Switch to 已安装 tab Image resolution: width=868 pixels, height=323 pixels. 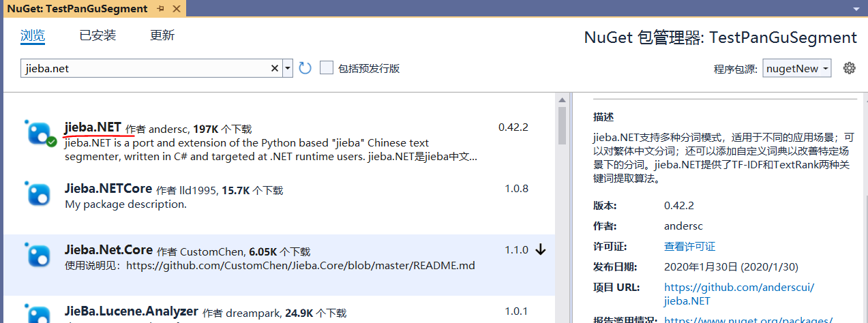click(x=98, y=35)
